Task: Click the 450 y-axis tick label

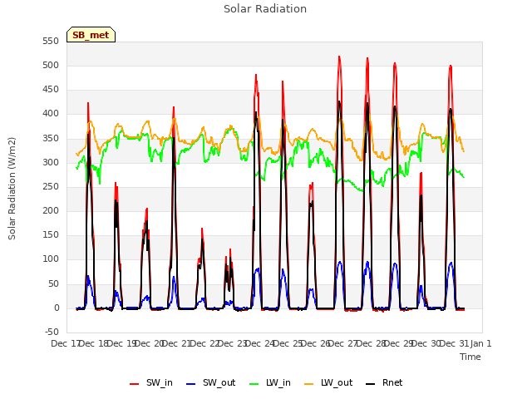Action: pyautogui.click(x=51, y=90)
